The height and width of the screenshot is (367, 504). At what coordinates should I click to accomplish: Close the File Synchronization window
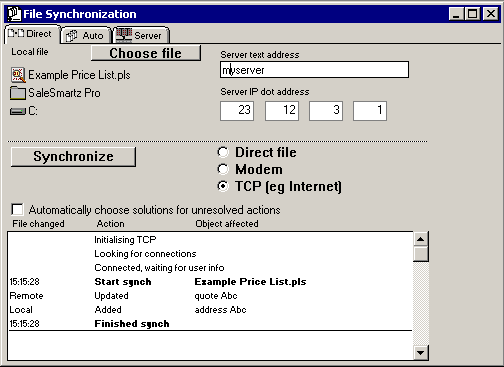[x=491, y=14]
